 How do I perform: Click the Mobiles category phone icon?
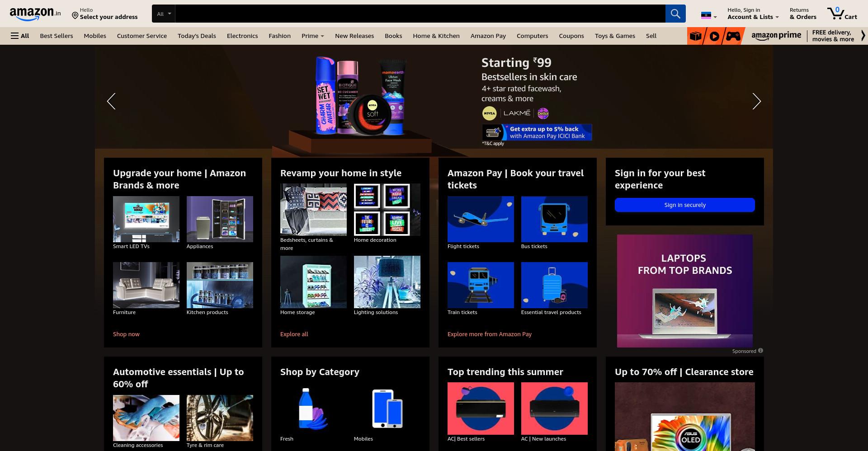[x=387, y=409]
